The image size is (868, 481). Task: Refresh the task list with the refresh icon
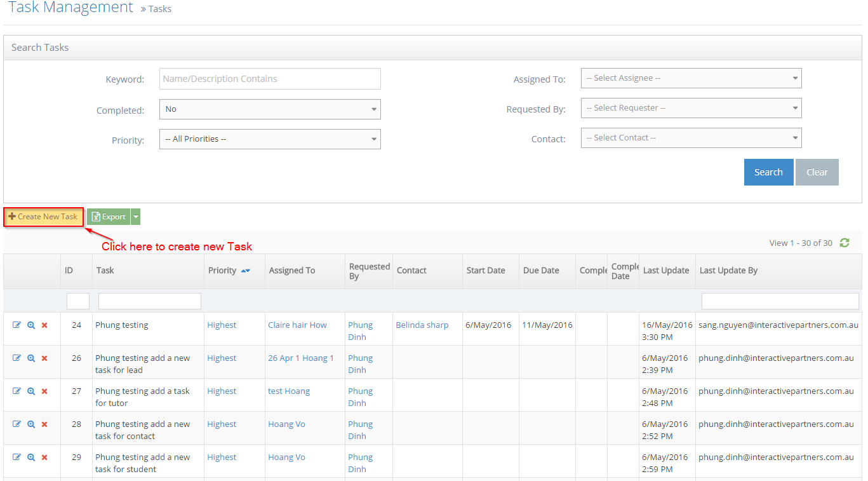[845, 243]
